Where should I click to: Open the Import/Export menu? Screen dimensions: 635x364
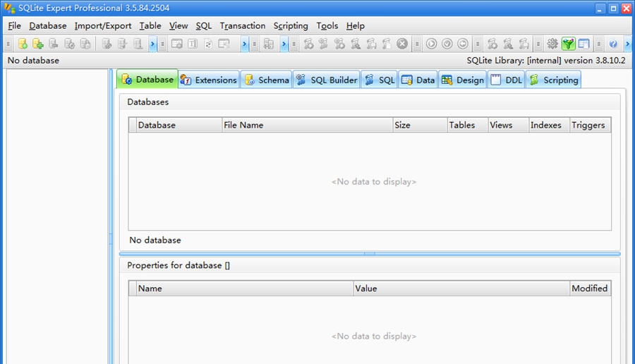[x=103, y=26]
